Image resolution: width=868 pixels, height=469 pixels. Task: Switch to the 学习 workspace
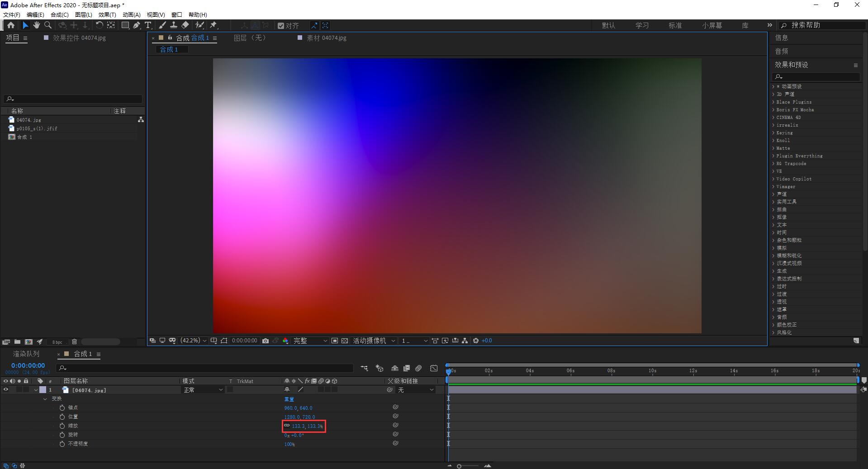pyautogui.click(x=642, y=25)
